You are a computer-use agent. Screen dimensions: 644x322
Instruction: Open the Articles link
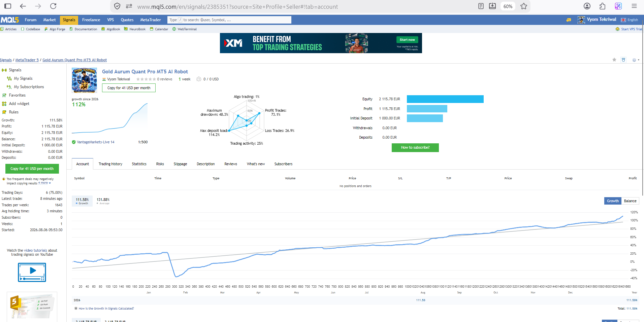point(9,29)
